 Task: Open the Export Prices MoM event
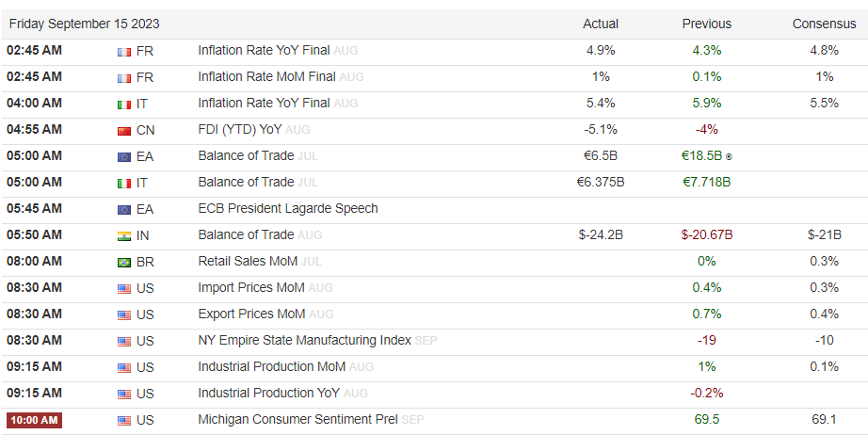click(x=251, y=314)
